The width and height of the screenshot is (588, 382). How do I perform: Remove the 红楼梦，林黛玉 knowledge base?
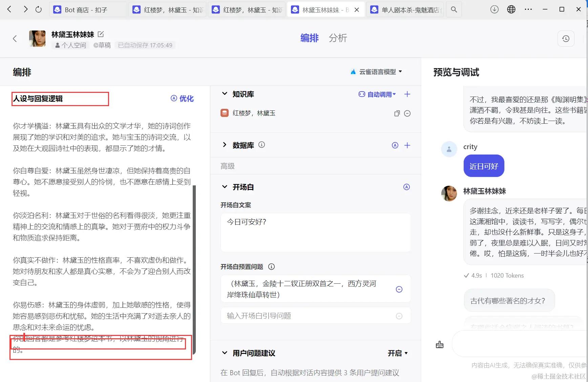[407, 114]
